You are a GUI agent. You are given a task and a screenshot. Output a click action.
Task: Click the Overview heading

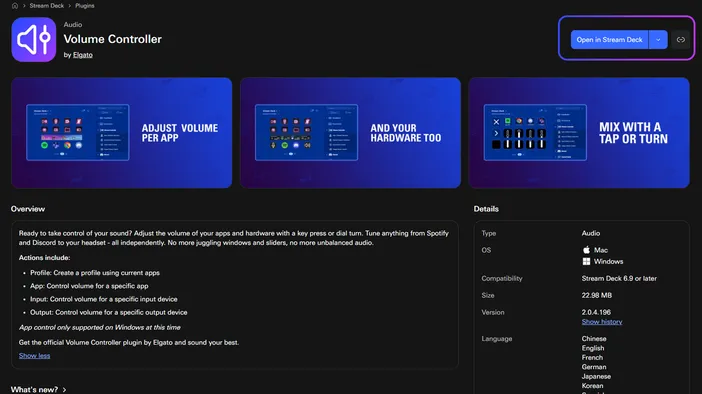click(28, 209)
